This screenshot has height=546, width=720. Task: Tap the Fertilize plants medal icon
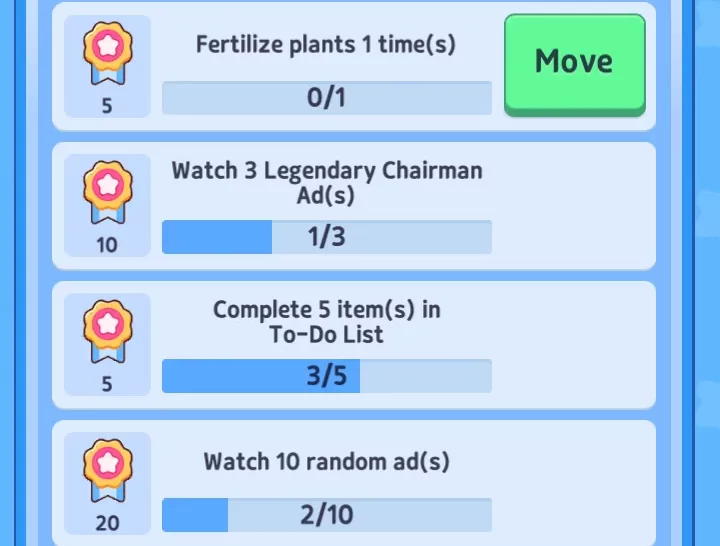point(107,57)
